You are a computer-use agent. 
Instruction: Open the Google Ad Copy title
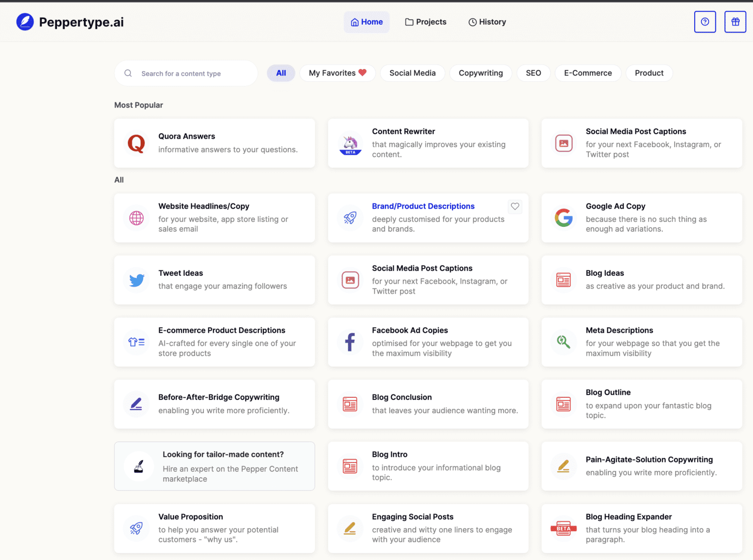coord(615,206)
